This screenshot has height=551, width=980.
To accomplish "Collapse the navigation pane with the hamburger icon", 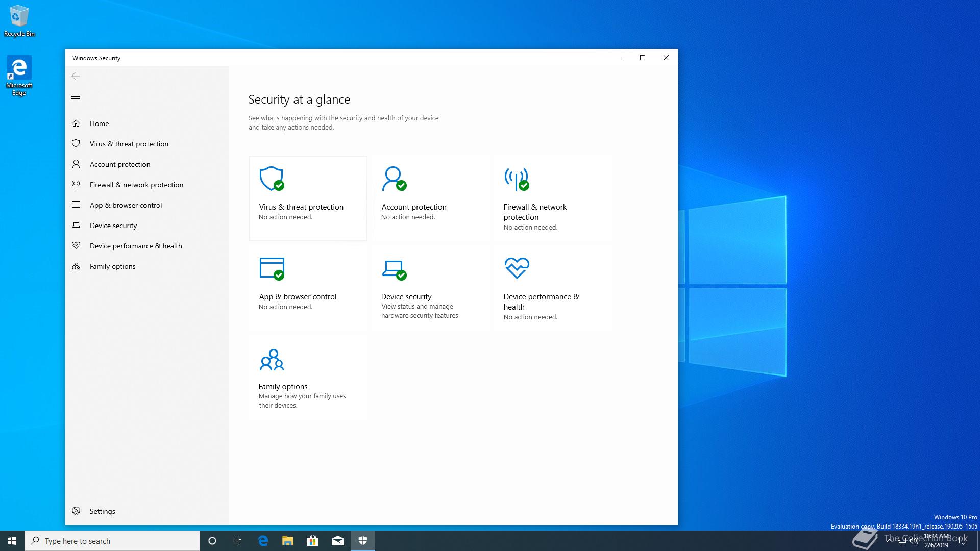I will pyautogui.click(x=76, y=99).
